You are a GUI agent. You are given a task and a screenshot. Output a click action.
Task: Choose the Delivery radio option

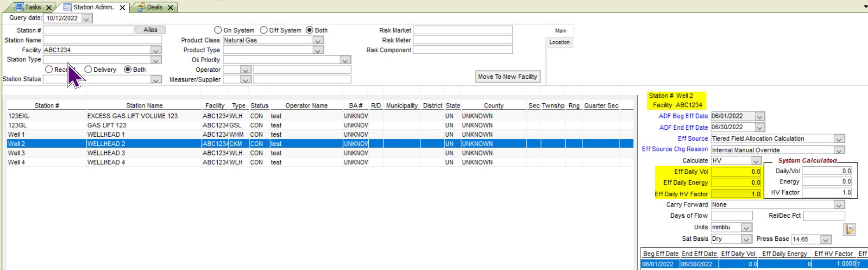(x=88, y=69)
